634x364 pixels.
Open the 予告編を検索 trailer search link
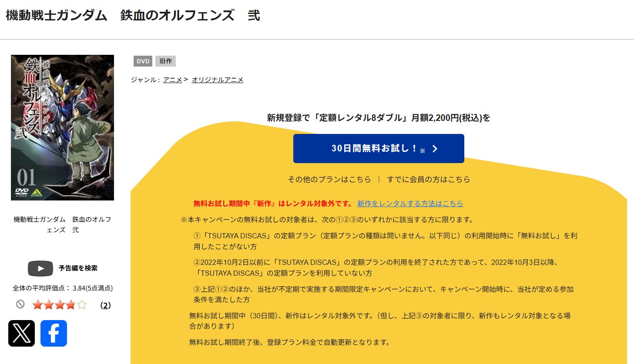78,268
